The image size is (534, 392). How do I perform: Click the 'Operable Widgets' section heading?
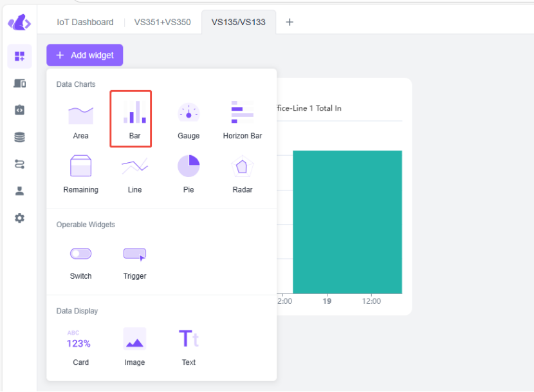(86, 225)
